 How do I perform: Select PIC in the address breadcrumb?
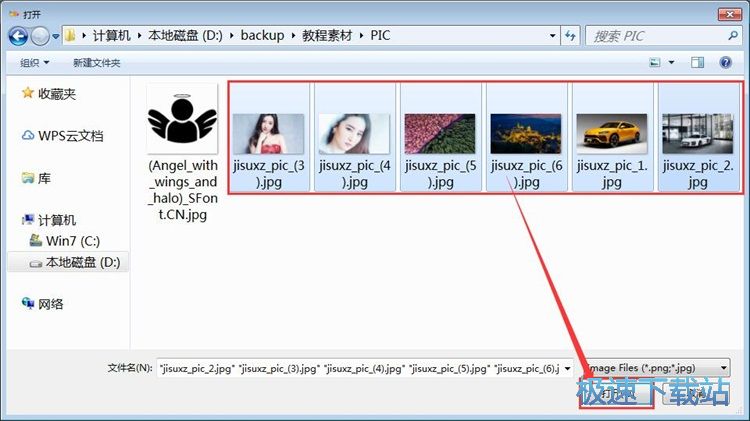[x=380, y=35]
